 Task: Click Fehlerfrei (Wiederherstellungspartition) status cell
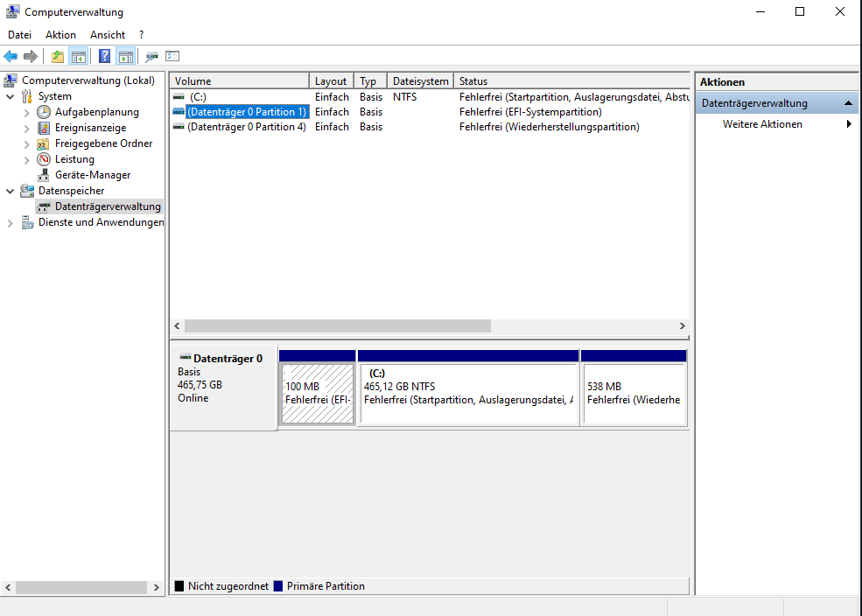(x=550, y=127)
